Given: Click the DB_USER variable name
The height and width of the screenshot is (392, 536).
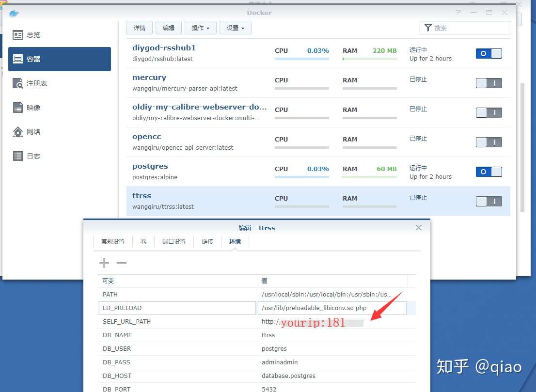Looking at the screenshot, I should click(x=117, y=349).
